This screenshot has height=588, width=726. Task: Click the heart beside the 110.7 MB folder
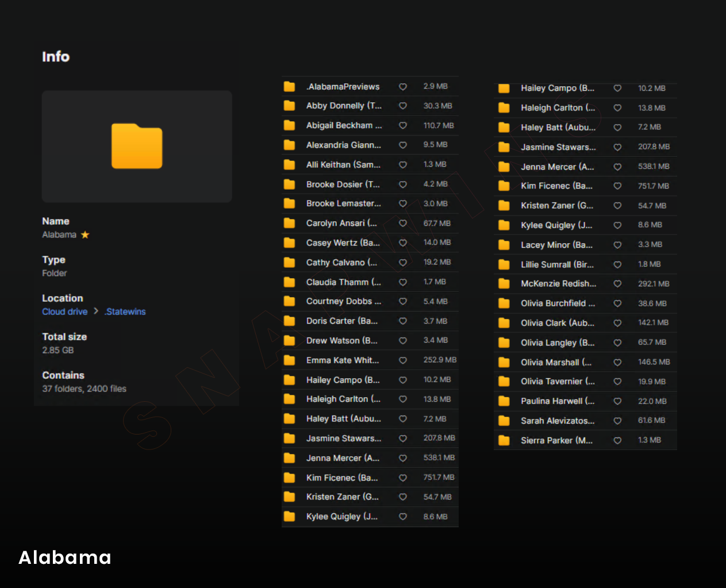tap(403, 125)
